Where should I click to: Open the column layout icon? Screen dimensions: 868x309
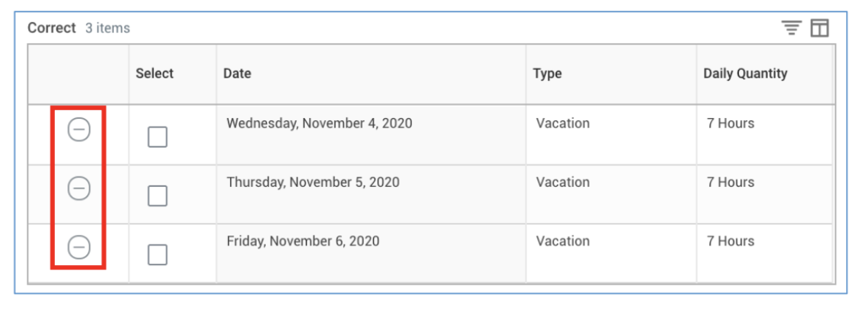820,28
